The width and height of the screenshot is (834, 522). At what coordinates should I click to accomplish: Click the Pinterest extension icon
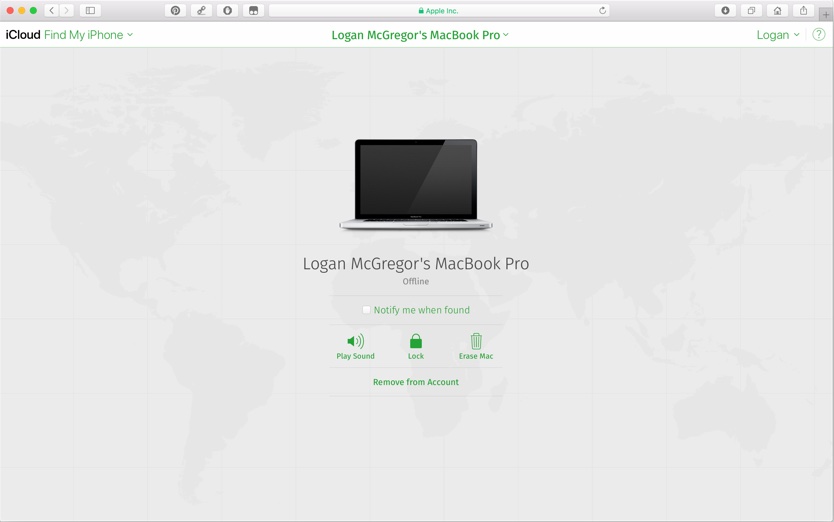[x=176, y=10]
